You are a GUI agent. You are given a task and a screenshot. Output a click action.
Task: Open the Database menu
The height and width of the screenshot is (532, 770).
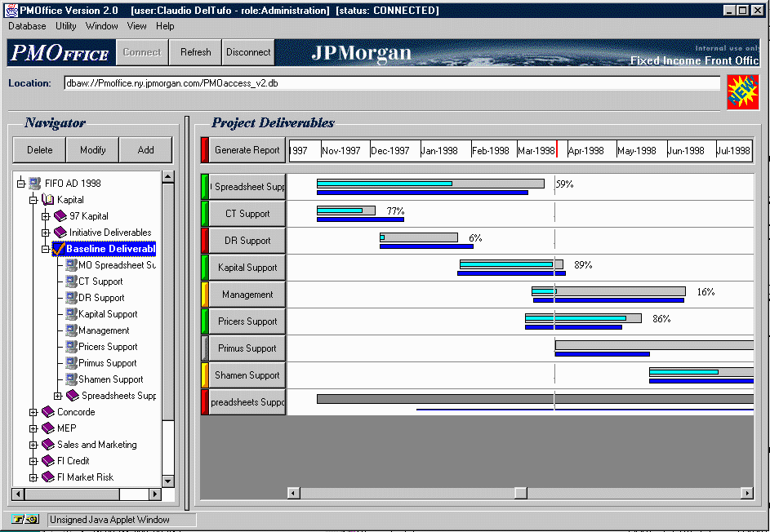[27, 26]
